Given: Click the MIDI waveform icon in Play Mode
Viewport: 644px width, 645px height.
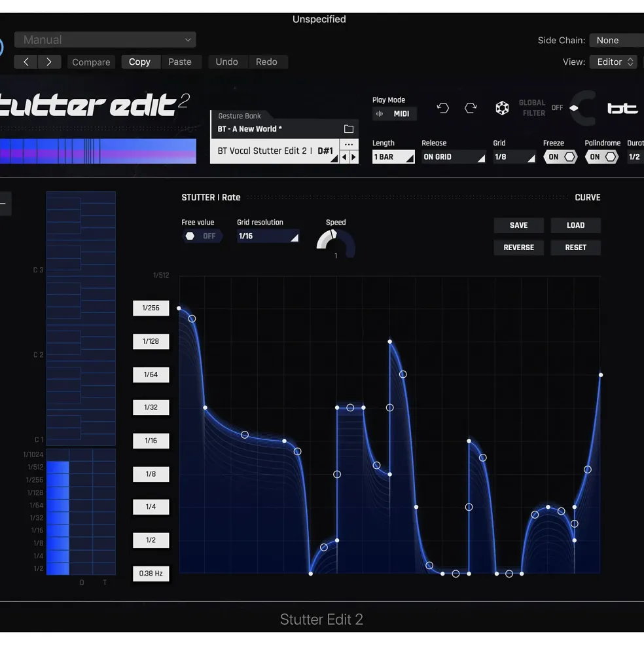Looking at the screenshot, I should pos(380,114).
